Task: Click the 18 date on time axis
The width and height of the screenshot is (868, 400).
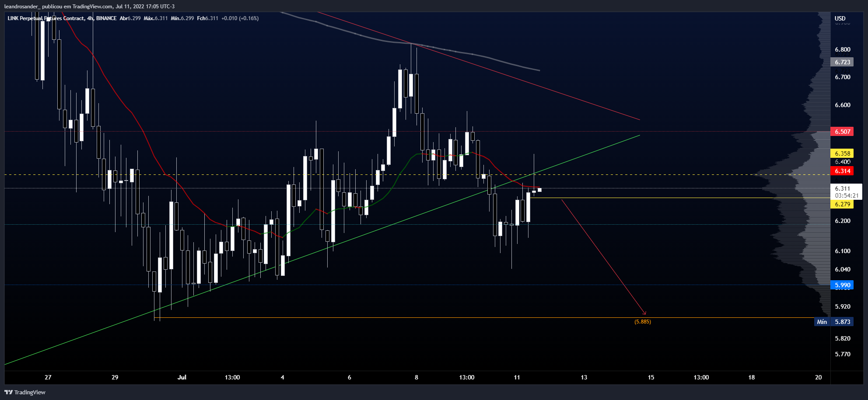Action: coord(752,377)
